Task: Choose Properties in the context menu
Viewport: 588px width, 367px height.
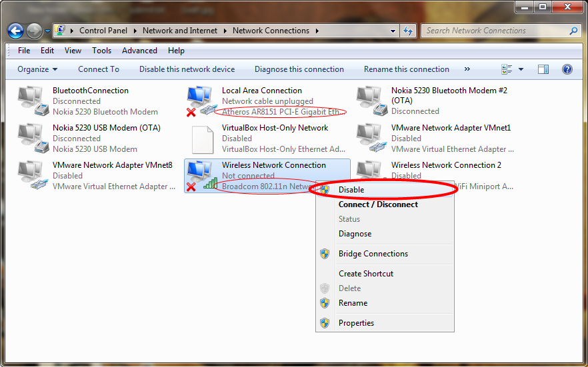Action: pos(385,323)
